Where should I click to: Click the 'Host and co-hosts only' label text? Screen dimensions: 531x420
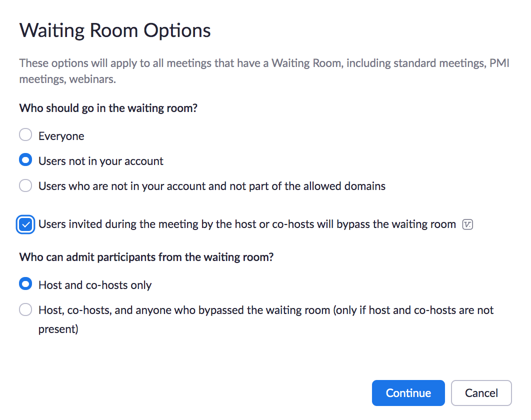[x=95, y=285]
